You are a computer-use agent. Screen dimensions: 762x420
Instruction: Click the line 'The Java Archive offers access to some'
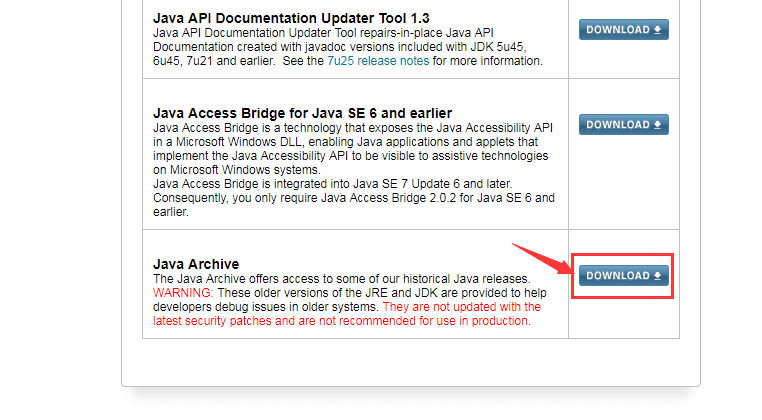pos(341,279)
